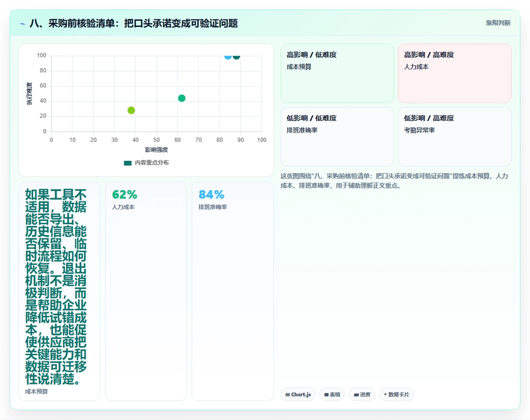Click the section title 八、采购前核验清单

tap(133, 23)
